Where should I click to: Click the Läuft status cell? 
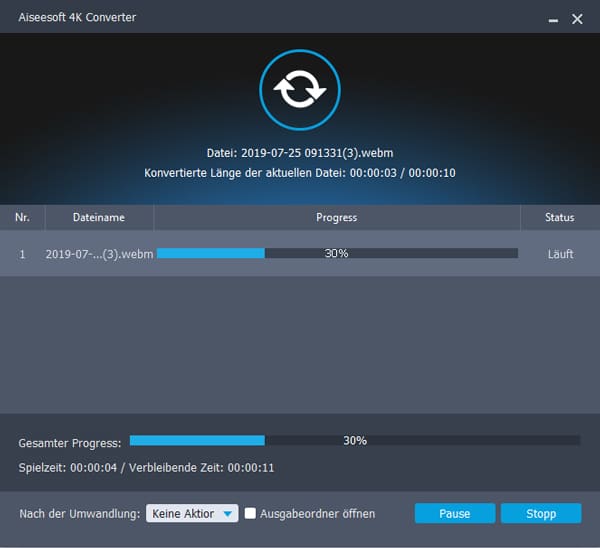pos(560,254)
